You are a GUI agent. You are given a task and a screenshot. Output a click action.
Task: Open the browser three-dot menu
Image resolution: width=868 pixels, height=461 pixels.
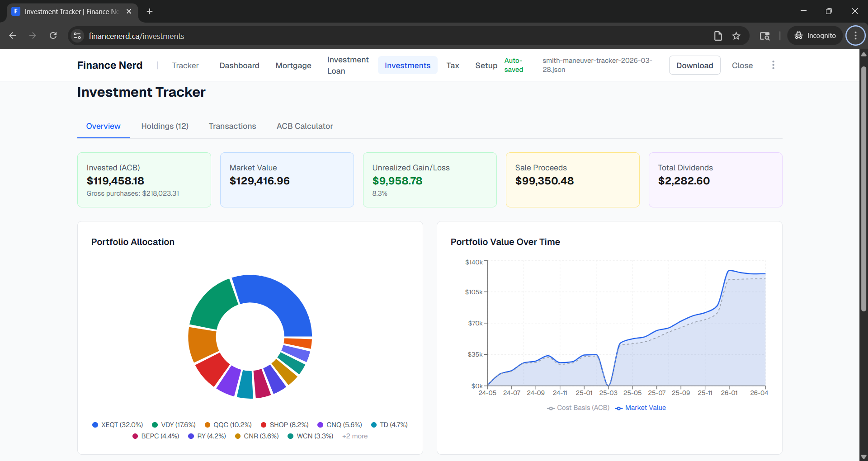[855, 35]
